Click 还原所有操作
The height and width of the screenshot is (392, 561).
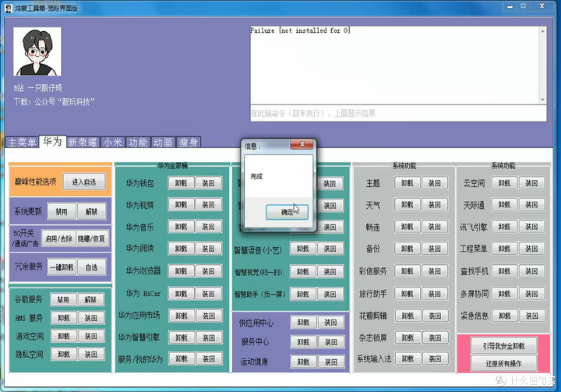tap(504, 363)
